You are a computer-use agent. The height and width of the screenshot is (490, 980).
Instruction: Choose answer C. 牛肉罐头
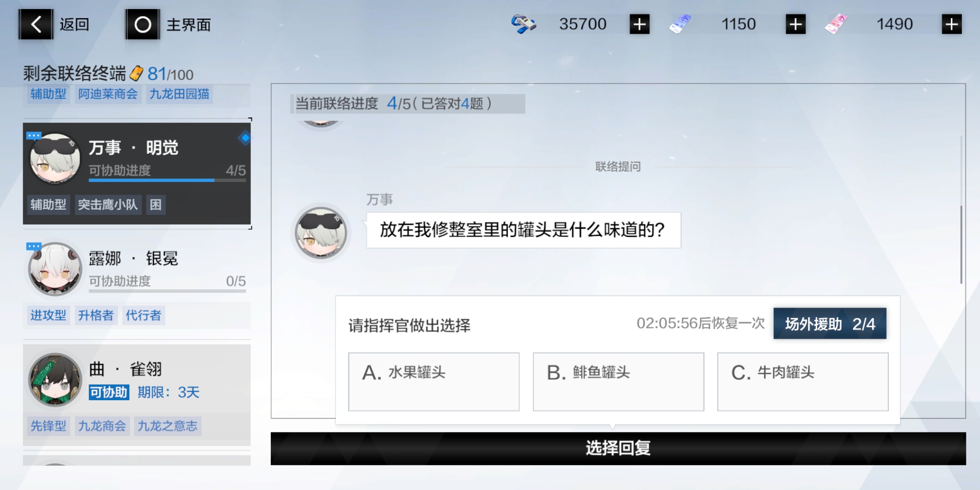[x=803, y=382]
